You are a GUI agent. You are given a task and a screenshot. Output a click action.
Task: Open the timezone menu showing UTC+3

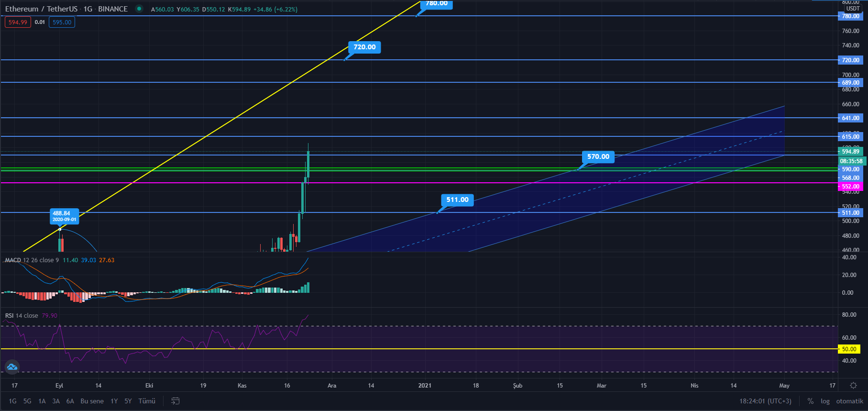(765, 401)
